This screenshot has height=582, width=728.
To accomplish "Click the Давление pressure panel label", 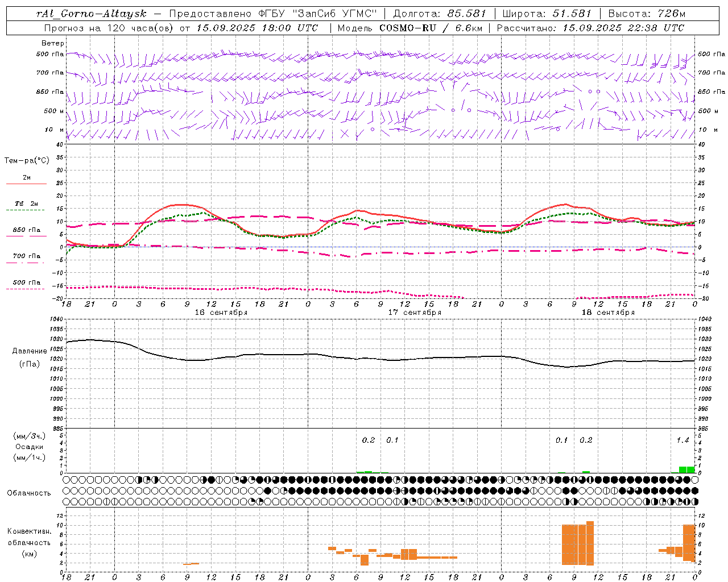I will [x=30, y=351].
